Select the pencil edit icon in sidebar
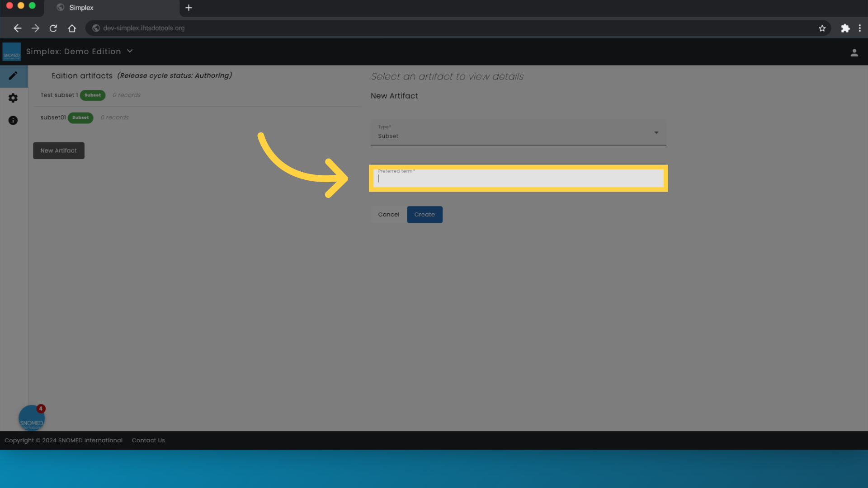 coord(13,76)
